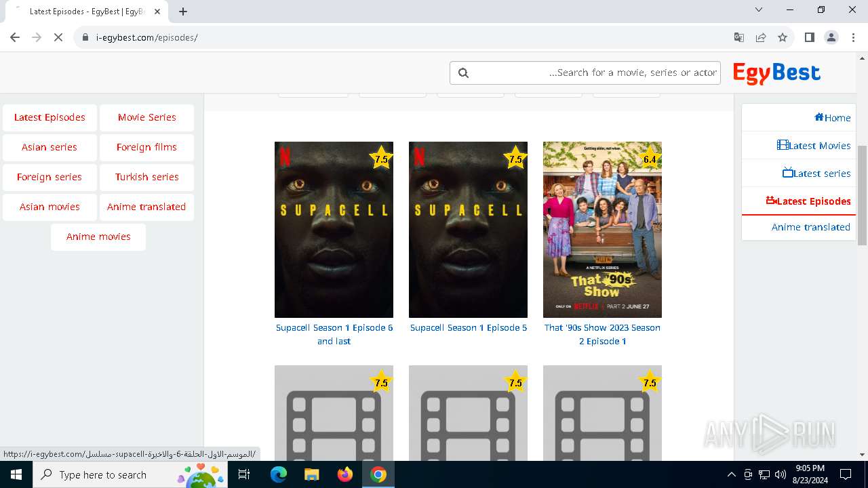Open Supacell Episode 5 poster
This screenshot has width=868, height=488.
[x=468, y=230]
